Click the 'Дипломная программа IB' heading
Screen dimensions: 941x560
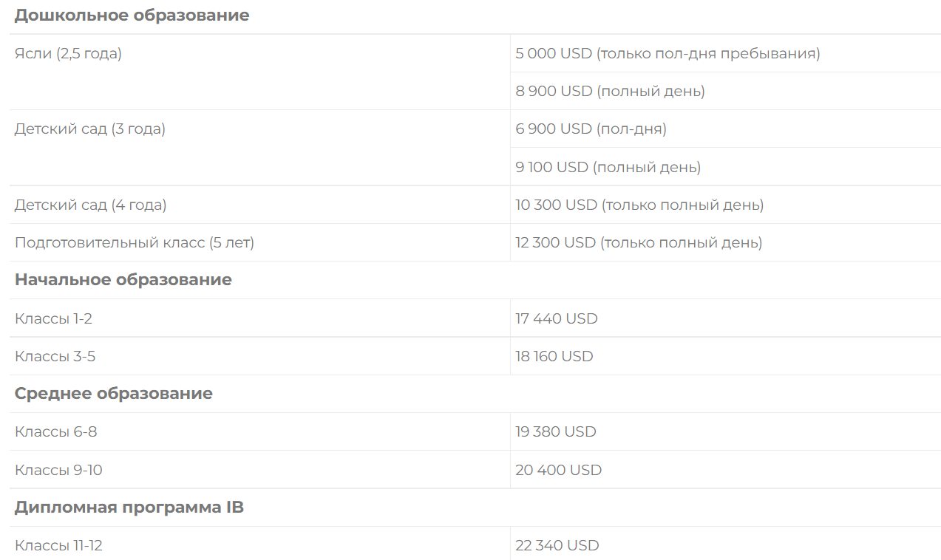[x=129, y=508]
